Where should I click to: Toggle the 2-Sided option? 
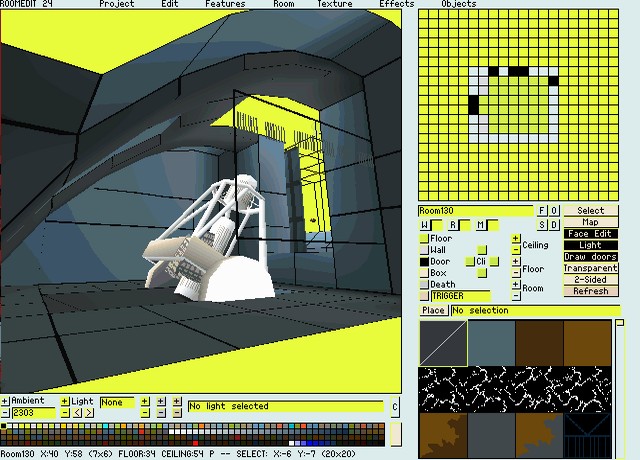coord(590,280)
